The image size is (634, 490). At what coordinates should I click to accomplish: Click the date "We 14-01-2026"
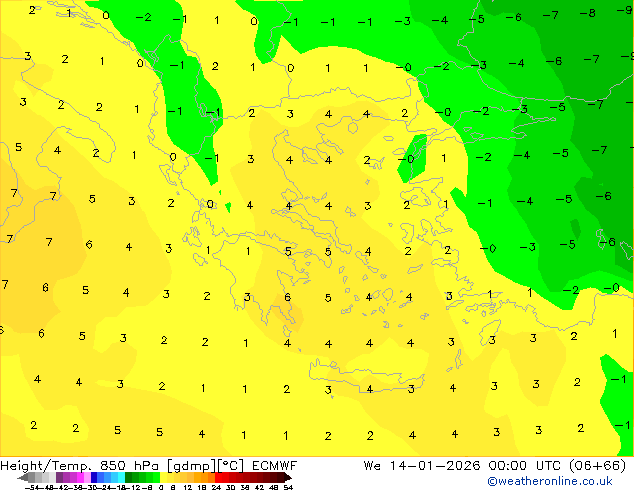click(422, 466)
